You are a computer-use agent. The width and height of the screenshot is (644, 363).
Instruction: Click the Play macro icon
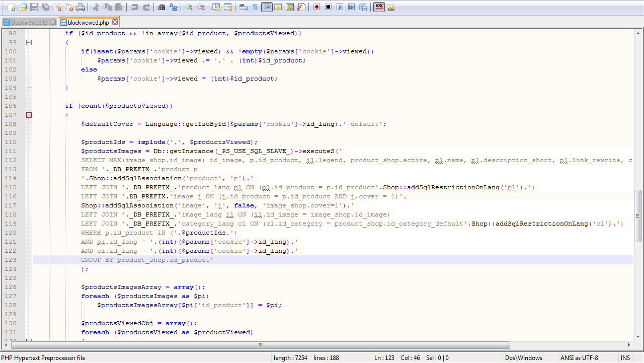pos(340,7)
